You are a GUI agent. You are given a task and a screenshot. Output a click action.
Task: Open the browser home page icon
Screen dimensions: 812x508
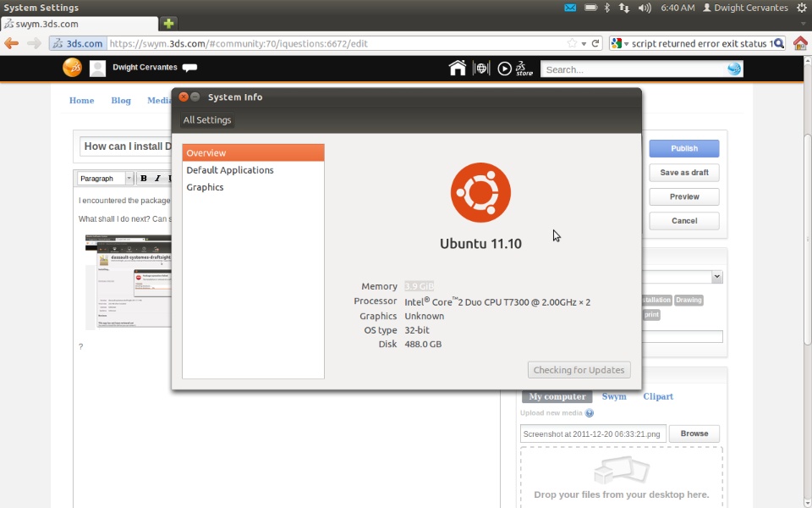pyautogui.click(x=800, y=43)
